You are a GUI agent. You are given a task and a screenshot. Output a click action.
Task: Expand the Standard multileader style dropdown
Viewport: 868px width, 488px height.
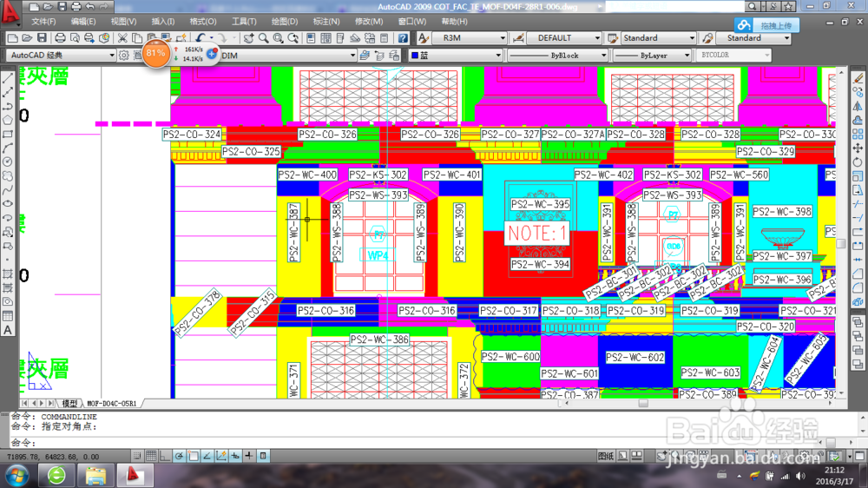click(786, 38)
